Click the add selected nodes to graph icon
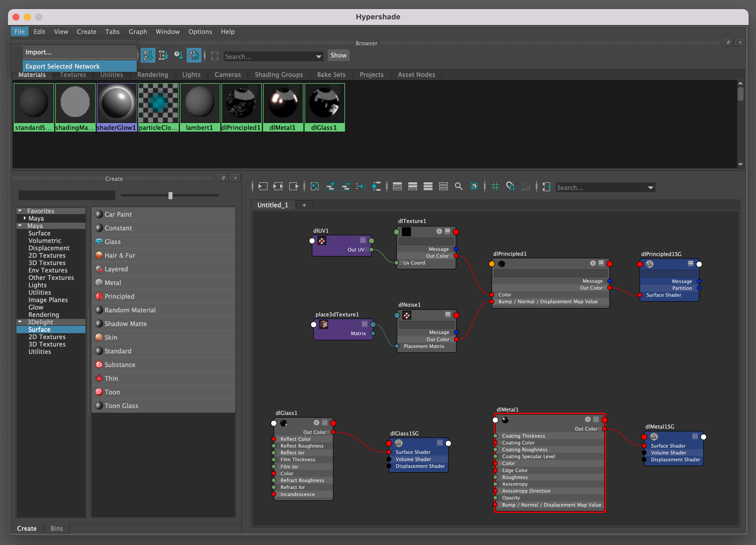This screenshot has height=545, width=756. (330, 187)
